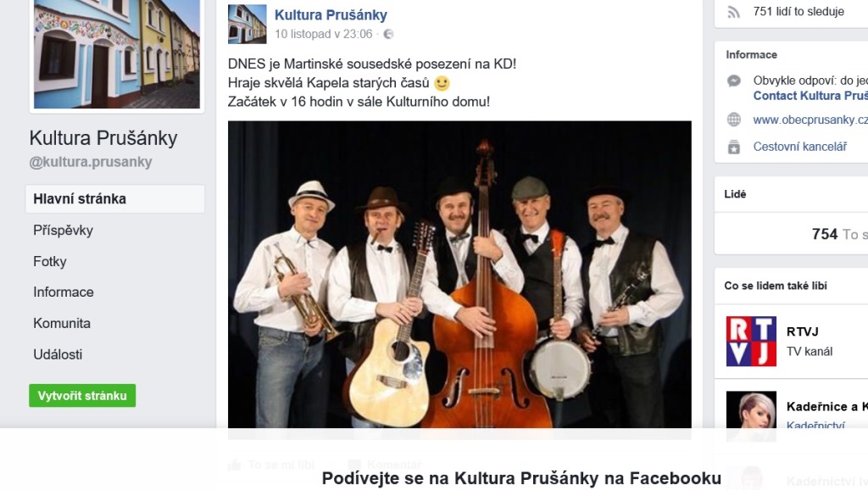Go to Příspěvky section
The image size is (868, 490).
click(63, 231)
